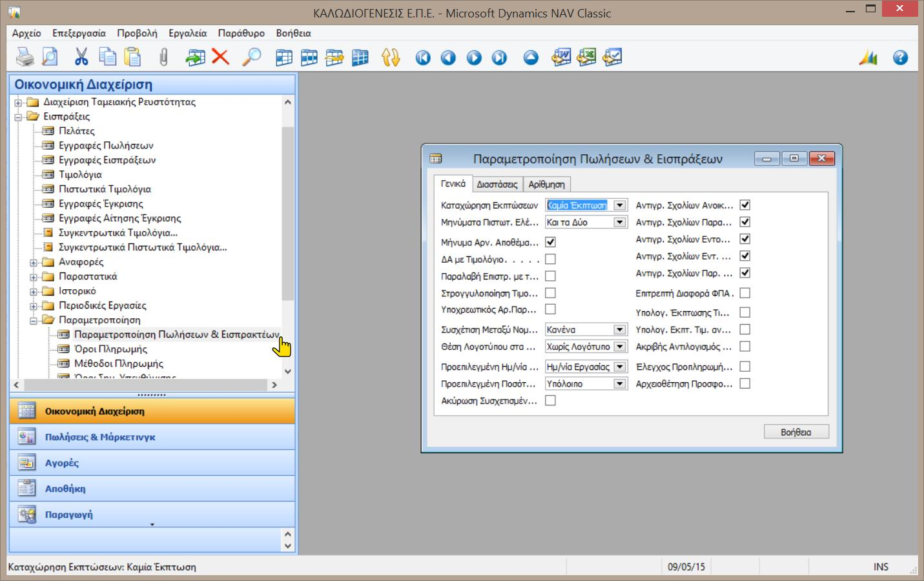Enable ΔΑ με Τιμολόγιο checkbox
This screenshot has width=924, height=581.
(550, 259)
